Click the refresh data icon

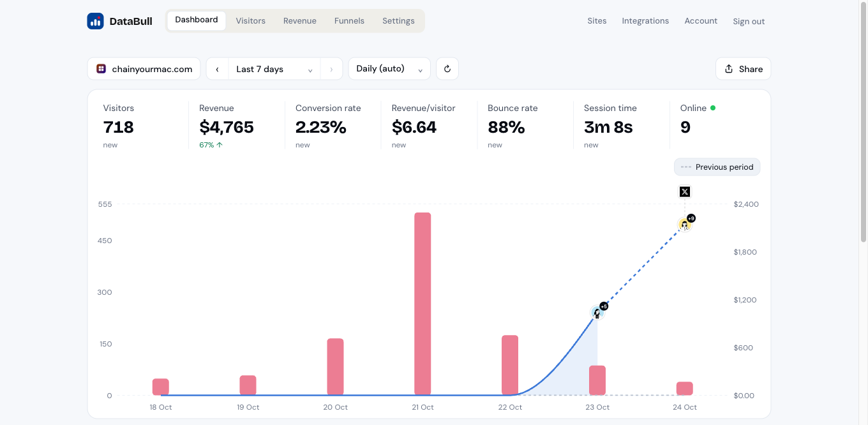[447, 69]
